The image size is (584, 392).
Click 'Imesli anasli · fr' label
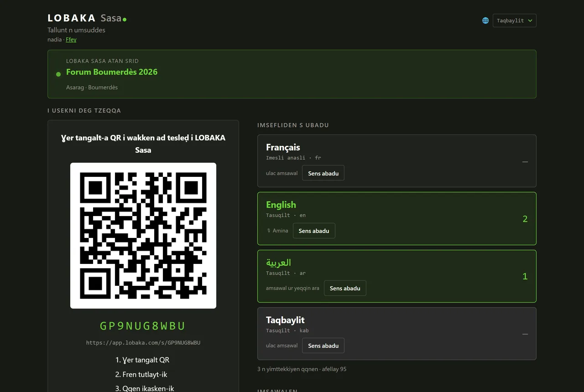point(293,158)
